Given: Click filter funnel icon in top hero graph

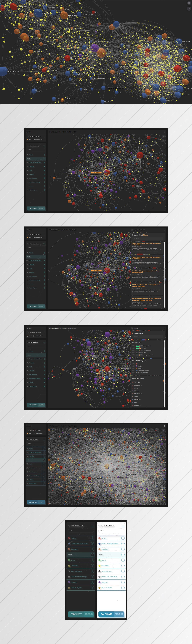Looking at the screenshot, I should [x=189, y=9].
